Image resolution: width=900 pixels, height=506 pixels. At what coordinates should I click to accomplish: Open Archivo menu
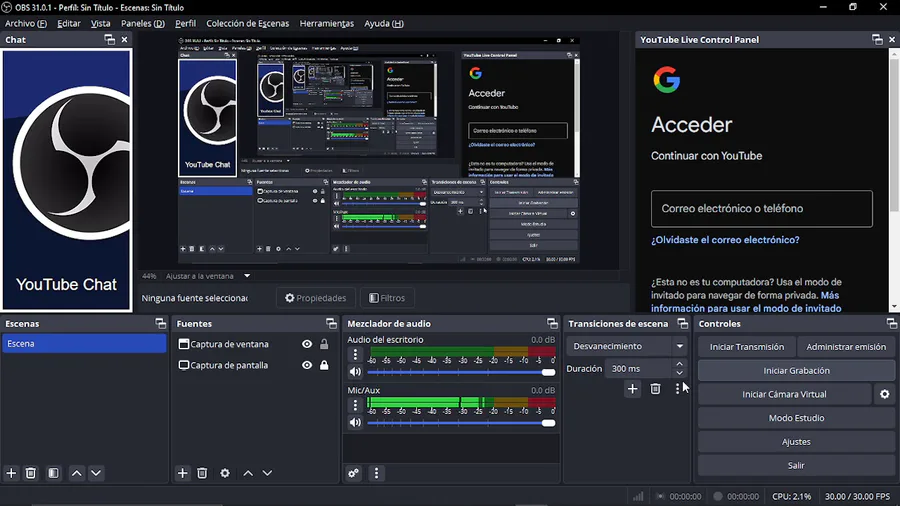point(26,24)
